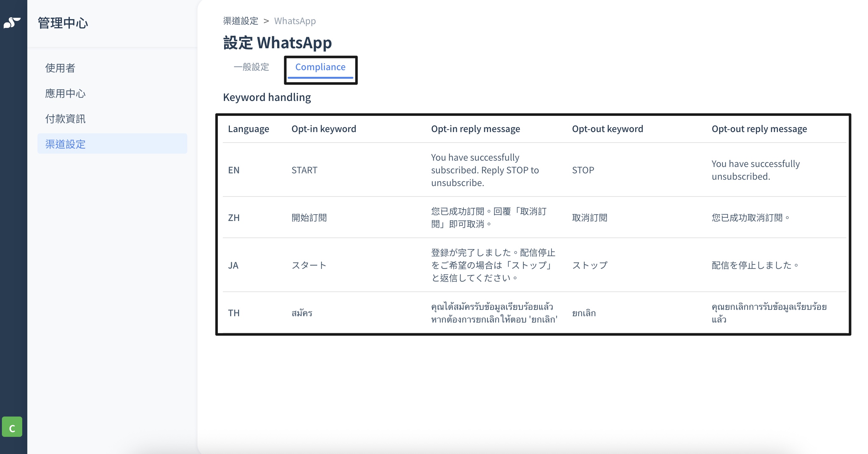Viewport: 868px width, 454px height.
Task: Go to 應用中心 in the sidebar
Action: (65, 93)
